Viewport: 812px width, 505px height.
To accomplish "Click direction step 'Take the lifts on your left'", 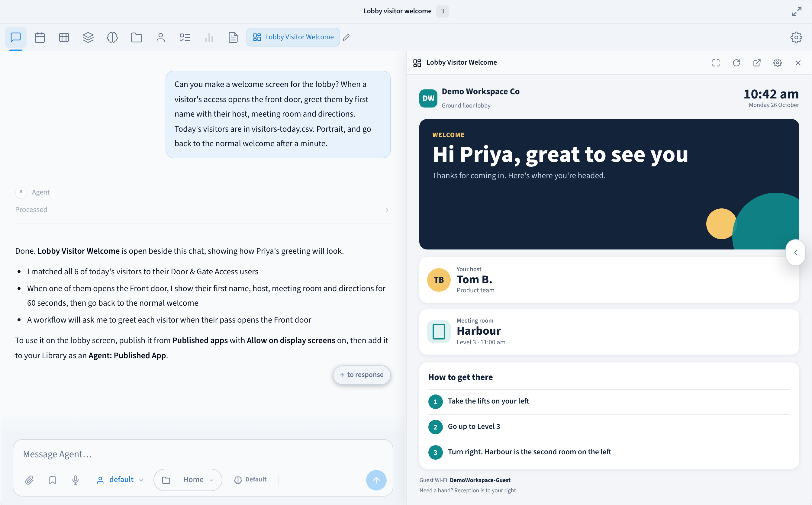I will click(609, 401).
